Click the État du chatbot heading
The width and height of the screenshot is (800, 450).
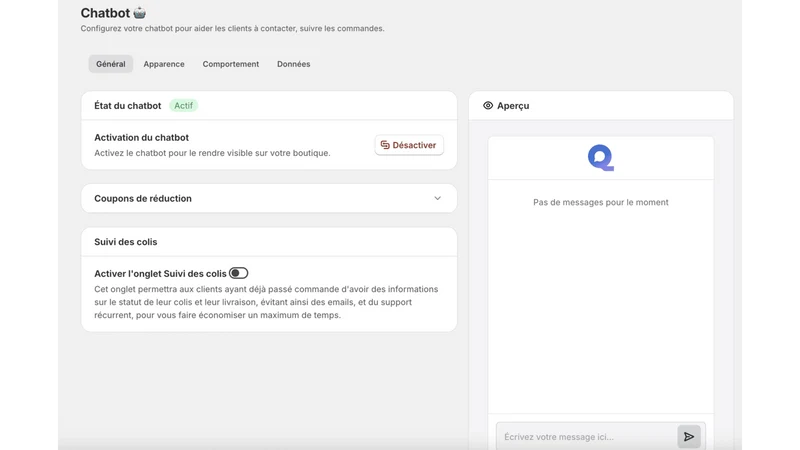[x=128, y=106]
